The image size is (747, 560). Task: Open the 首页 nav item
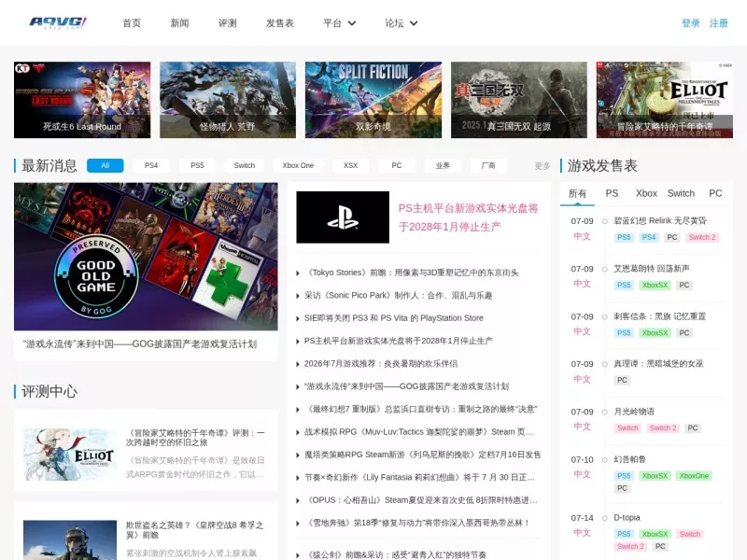pos(132,22)
